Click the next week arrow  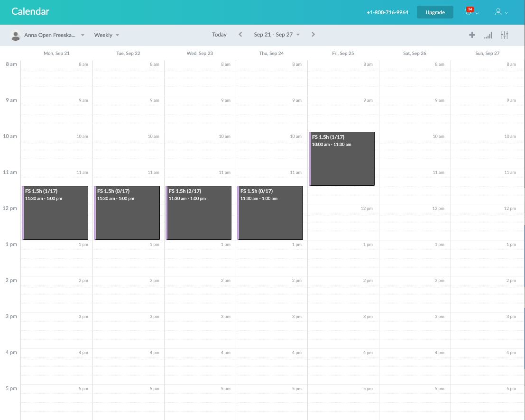313,34
